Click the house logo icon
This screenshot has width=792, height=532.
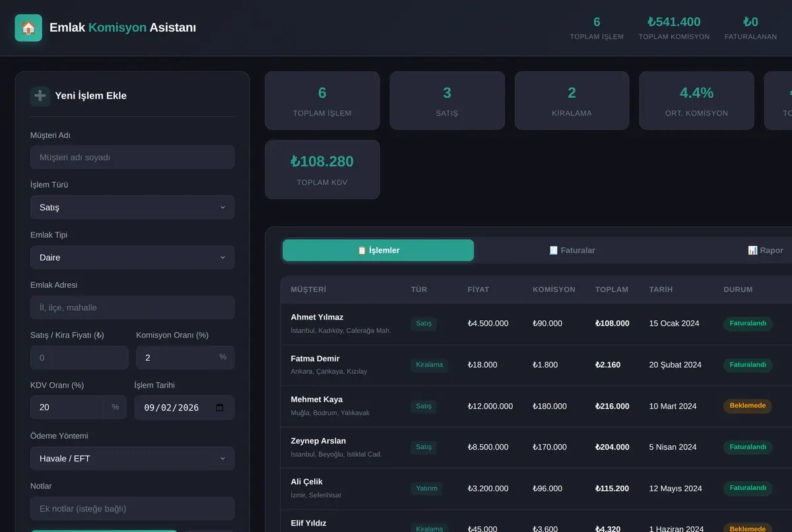(x=28, y=28)
